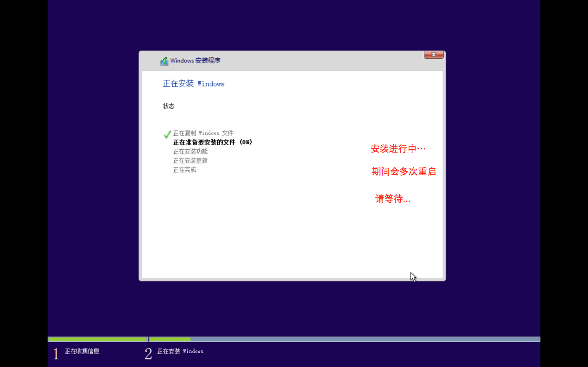Screen dimensions: 588x367
Task: Click the 正在完成 status line
Action: click(184, 170)
